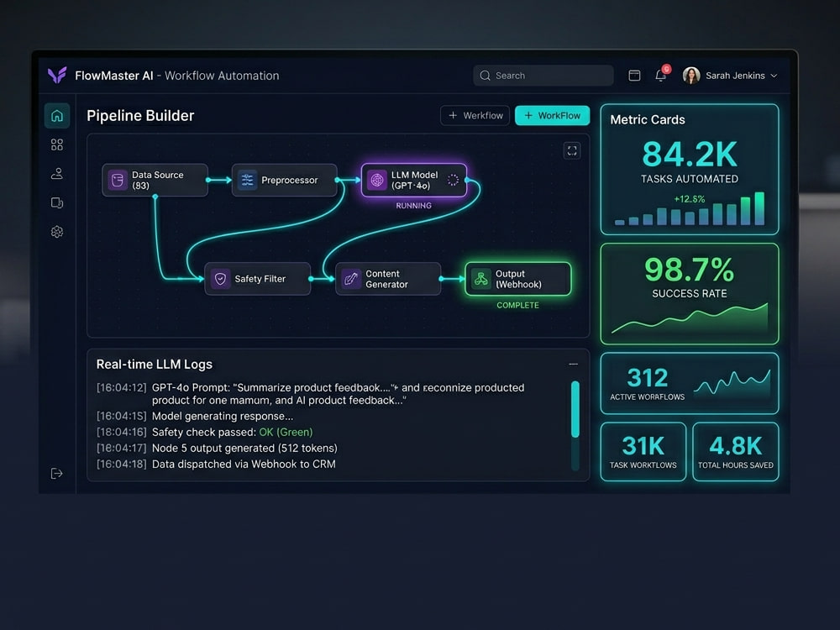Click the 'Node 5 output generated' log line

[x=217, y=449]
